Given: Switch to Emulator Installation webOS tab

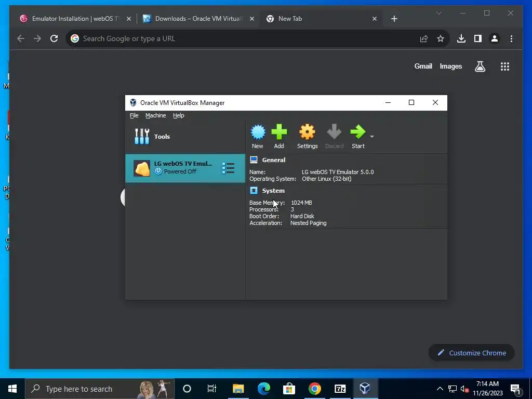Looking at the screenshot, I should click(x=75, y=19).
